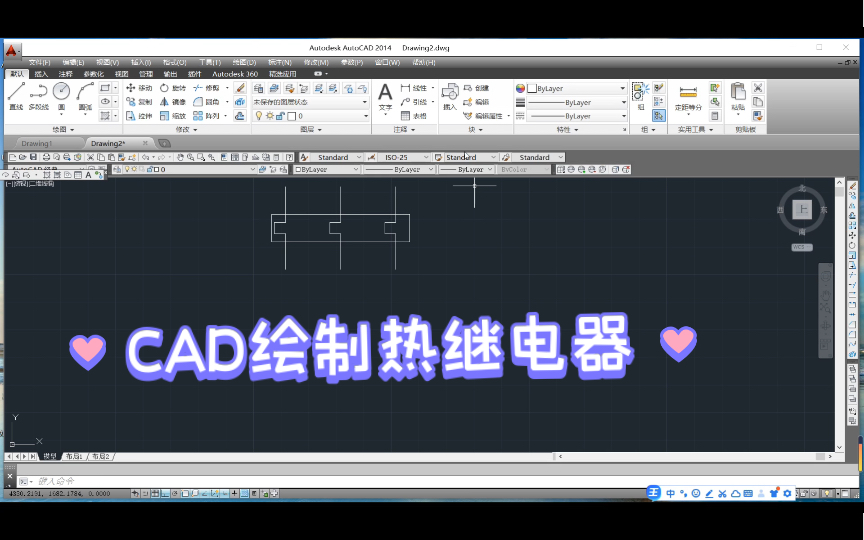Image resolution: width=864 pixels, height=540 pixels.
Task: Click the Save icon in quick toolbar
Action: click(x=33, y=157)
